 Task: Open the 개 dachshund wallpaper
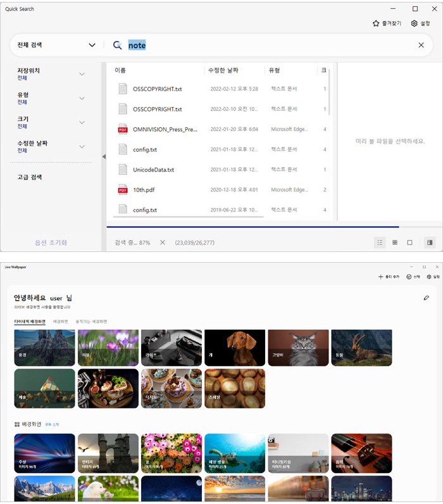(x=235, y=348)
